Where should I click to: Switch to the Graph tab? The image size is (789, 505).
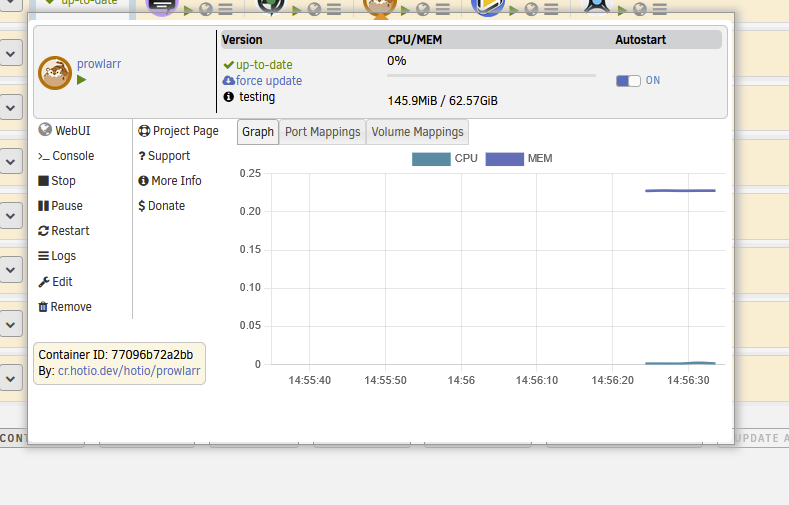coord(258,132)
